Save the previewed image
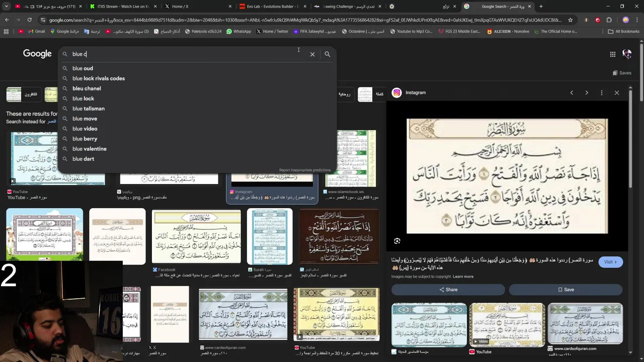This screenshot has width=644, height=362. (x=566, y=290)
